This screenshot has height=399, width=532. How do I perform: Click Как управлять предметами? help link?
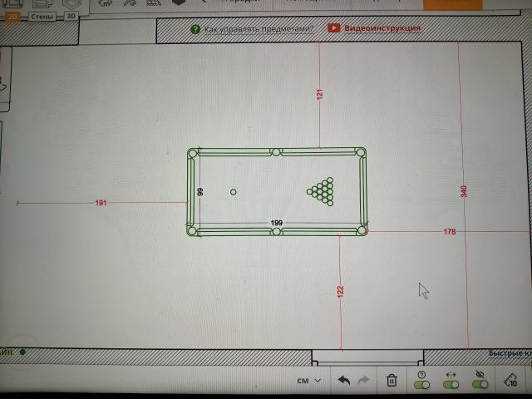258,29
